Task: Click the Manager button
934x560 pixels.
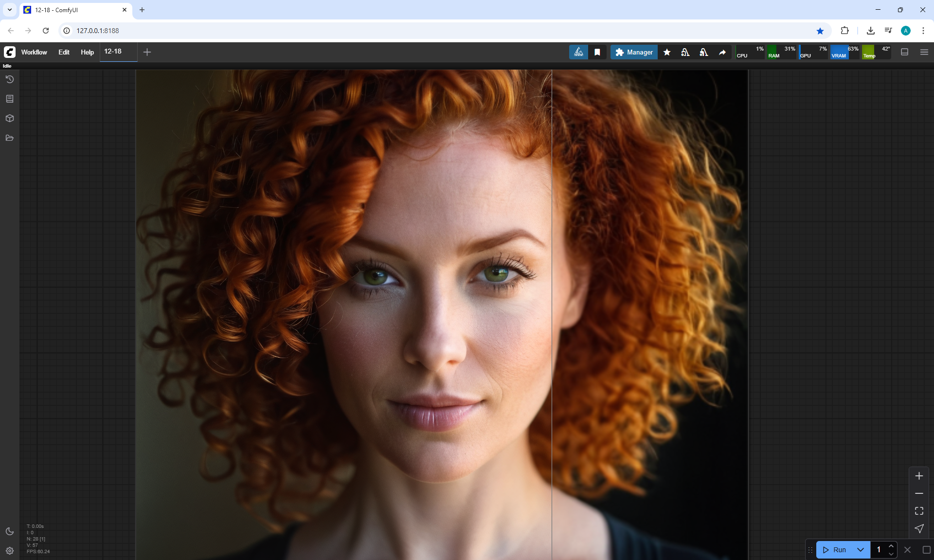Action: tap(634, 52)
